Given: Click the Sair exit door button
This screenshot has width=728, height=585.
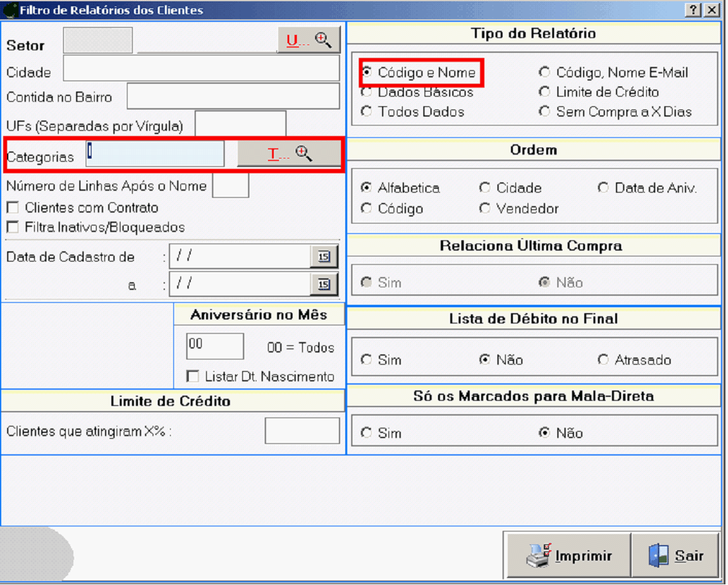Looking at the screenshot, I should 675,555.
